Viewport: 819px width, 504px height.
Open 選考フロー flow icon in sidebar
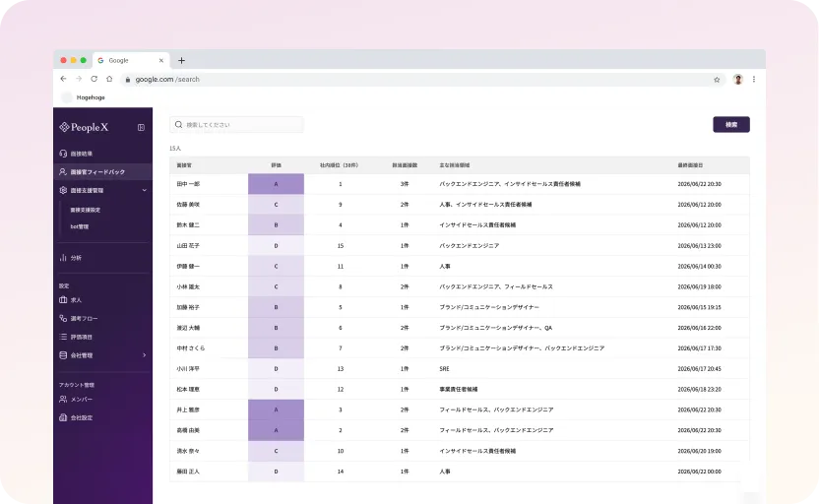[63, 318]
